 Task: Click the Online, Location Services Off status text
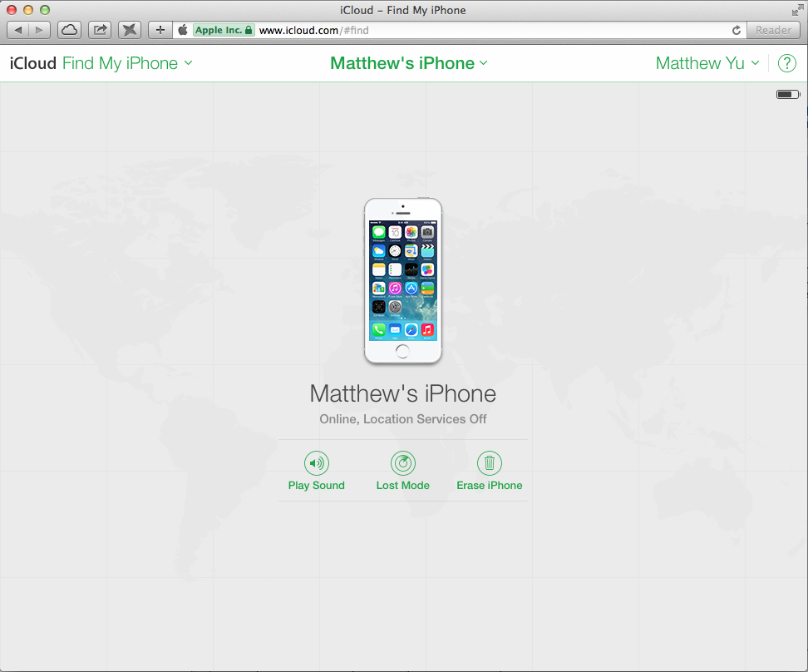[x=403, y=419]
